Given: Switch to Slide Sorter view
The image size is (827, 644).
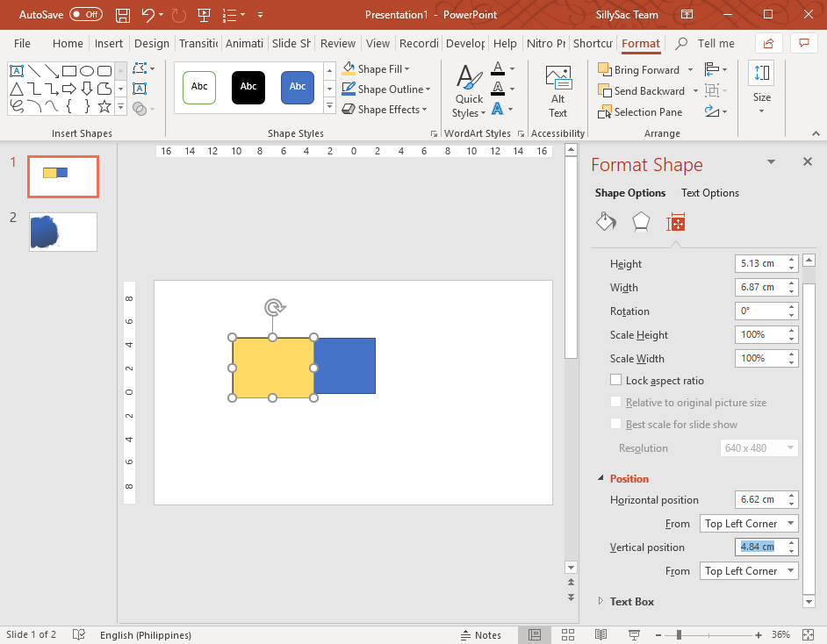Looking at the screenshot, I should [568, 634].
